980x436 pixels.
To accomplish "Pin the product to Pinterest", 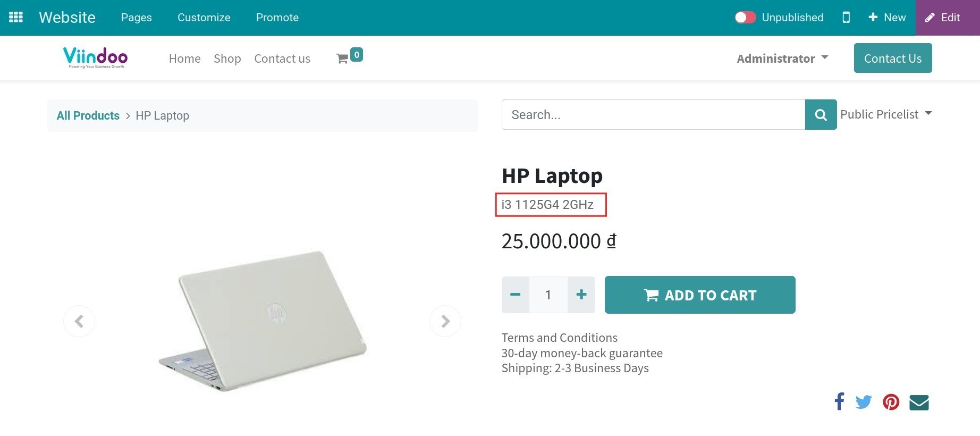I will tap(891, 403).
